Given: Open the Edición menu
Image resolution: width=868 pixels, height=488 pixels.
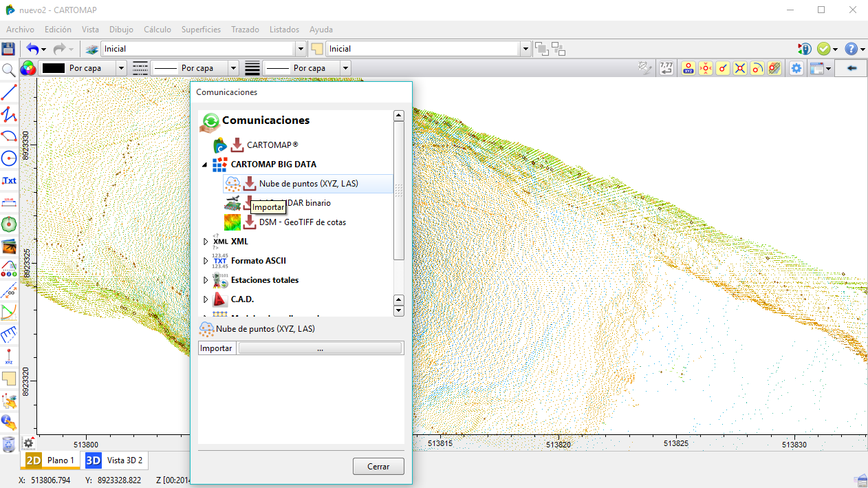Looking at the screenshot, I should (58, 30).
